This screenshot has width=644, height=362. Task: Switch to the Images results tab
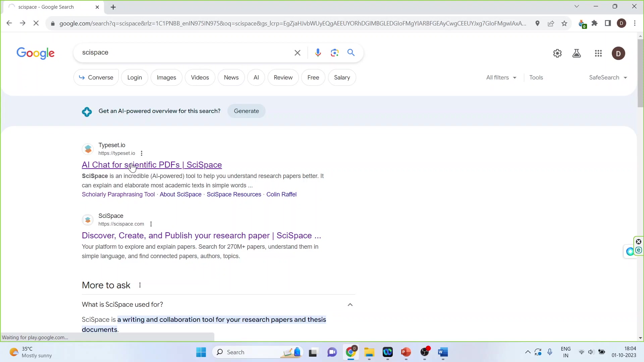[166, 77]
